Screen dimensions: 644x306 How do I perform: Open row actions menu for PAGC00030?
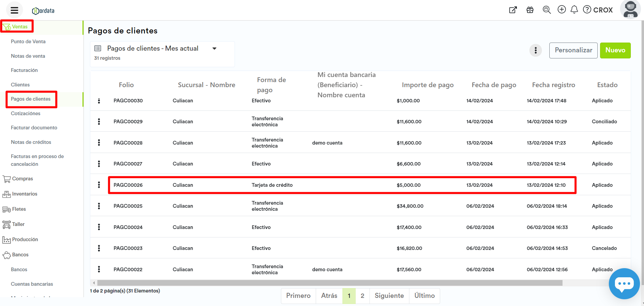99,101
